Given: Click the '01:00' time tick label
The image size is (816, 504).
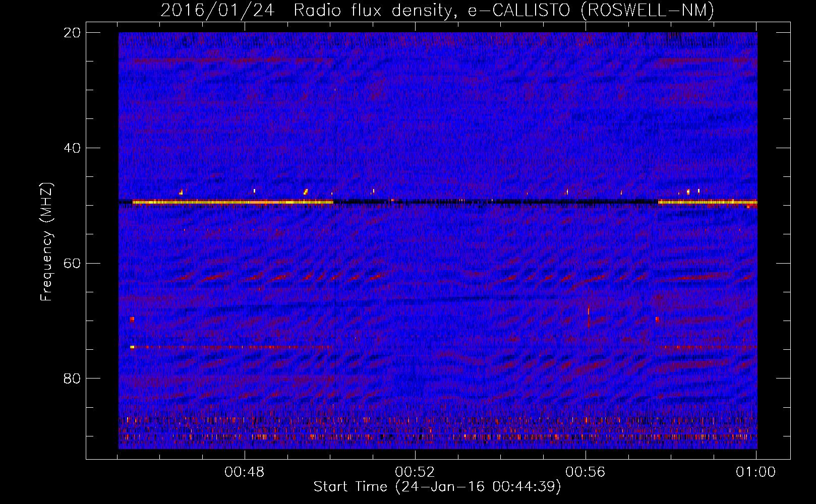Looking at the screenshot, I should [755, 472].
